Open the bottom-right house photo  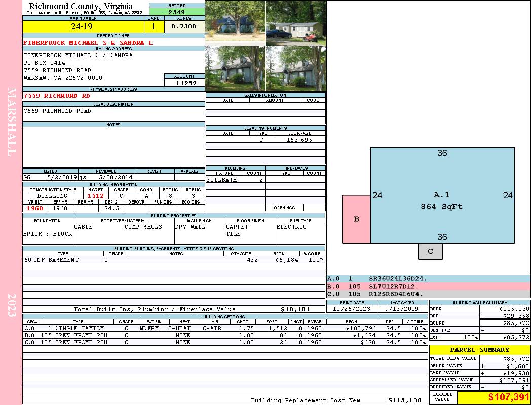coord(296,68)
